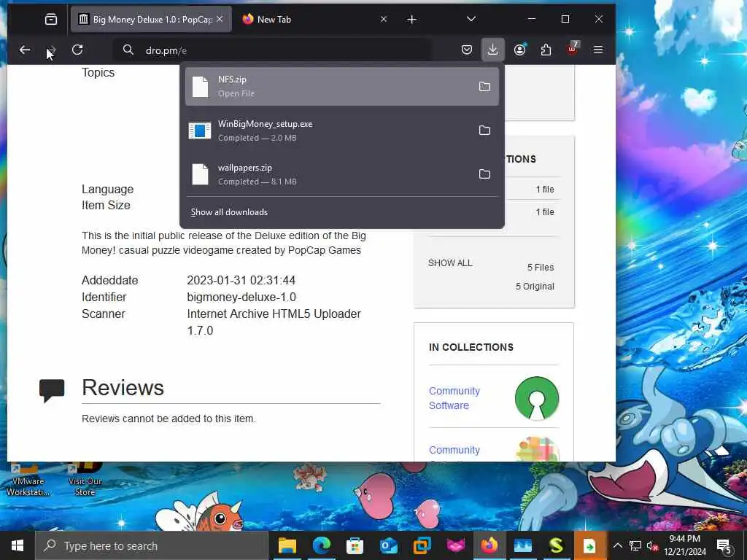The image size is (747, 560).
Task: Show hidden system tray icons
Action: coord(617,545)
